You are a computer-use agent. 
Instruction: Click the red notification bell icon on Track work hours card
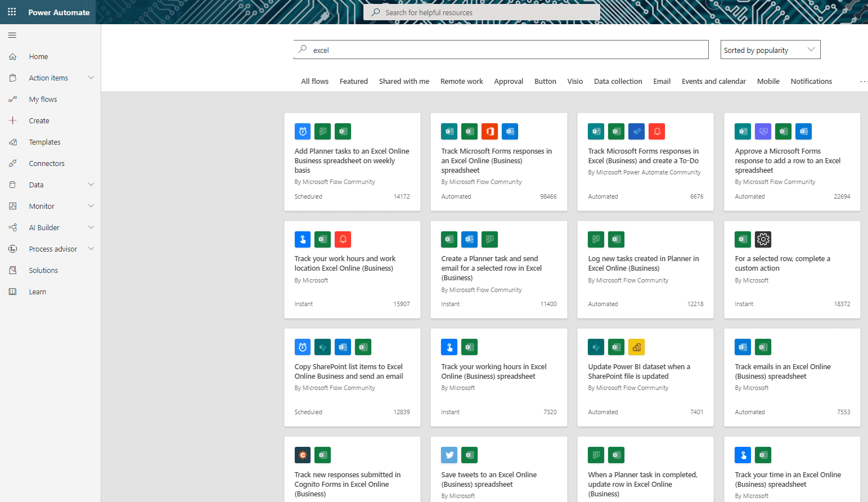pos(343,239)
